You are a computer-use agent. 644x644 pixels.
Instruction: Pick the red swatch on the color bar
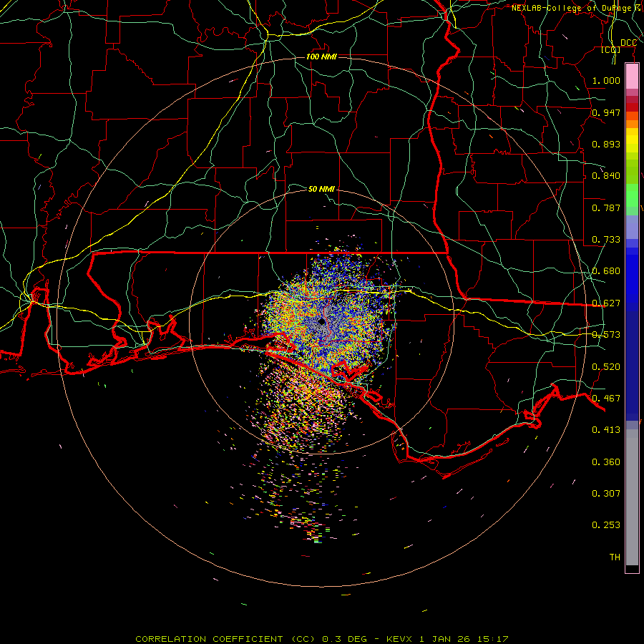coord(632,107)
